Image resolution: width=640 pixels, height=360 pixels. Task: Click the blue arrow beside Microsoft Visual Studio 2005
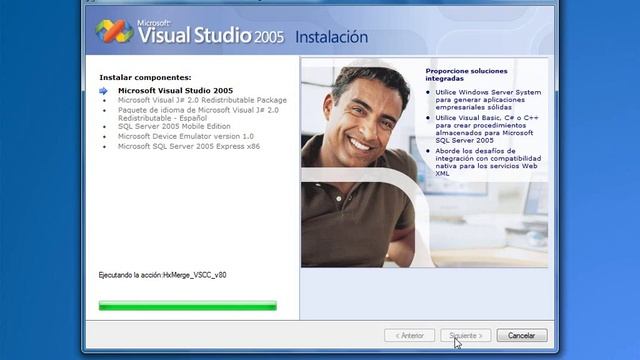click(x=103, y=91)
